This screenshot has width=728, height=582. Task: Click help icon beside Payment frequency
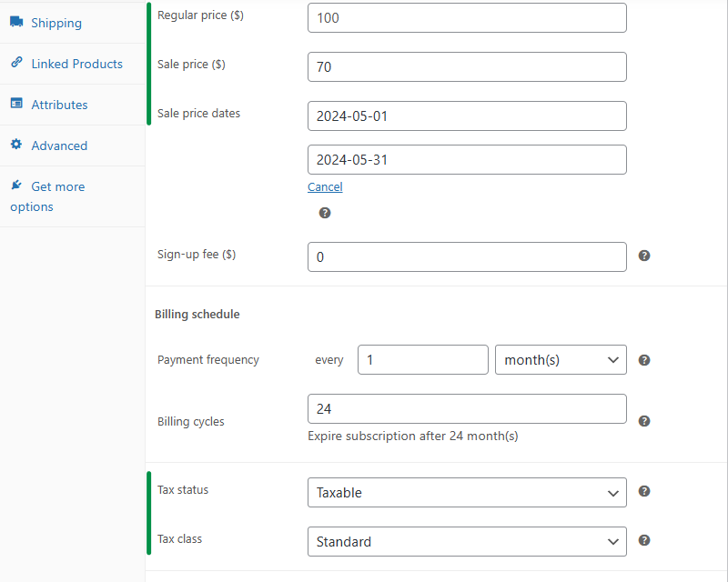(x=644, y=360)
